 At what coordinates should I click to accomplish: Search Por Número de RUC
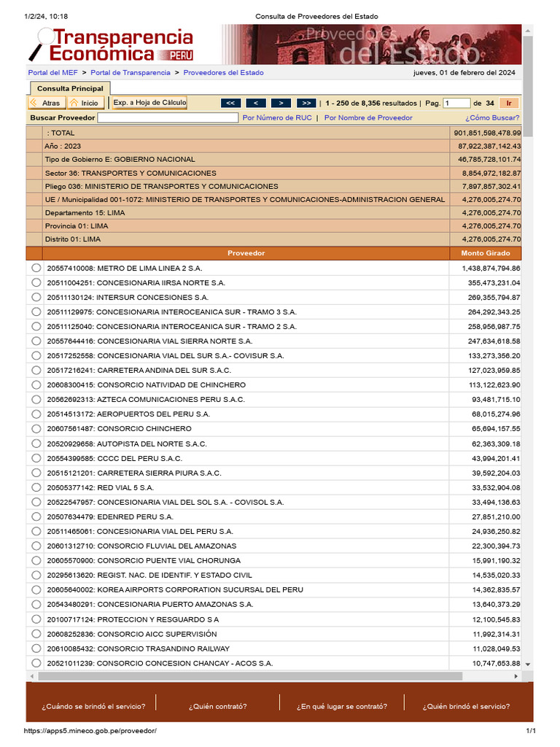click(x=277, y=117)
